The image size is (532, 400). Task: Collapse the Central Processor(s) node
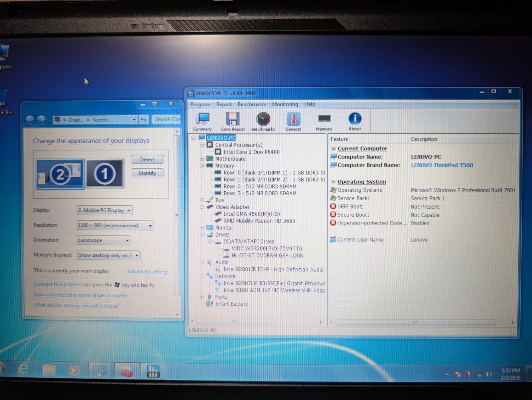pyautogui.click(x=201, y=145)
